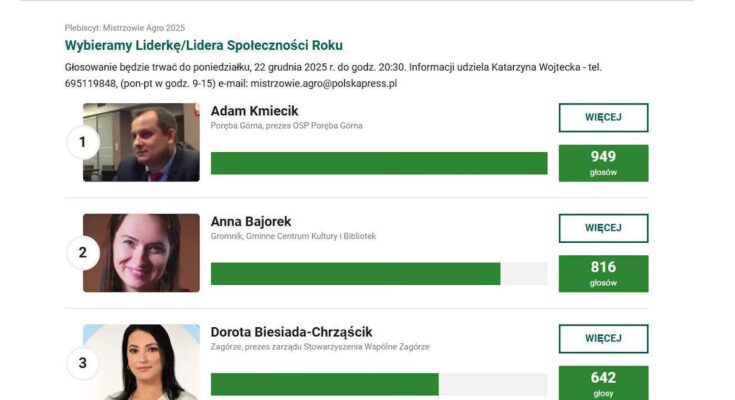The image size is (735, 400).
Task: Click the rank 2 circle badge
Action: (x=82, y=253)
